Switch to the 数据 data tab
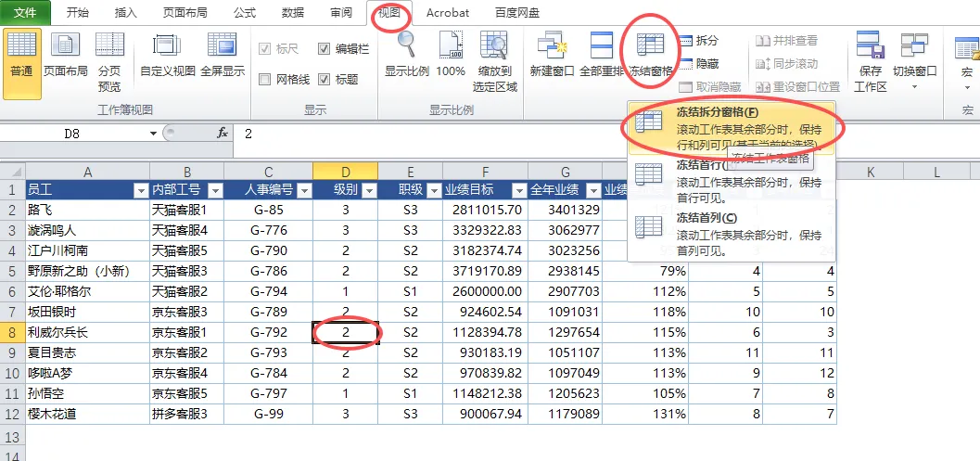 pos(292,12)
